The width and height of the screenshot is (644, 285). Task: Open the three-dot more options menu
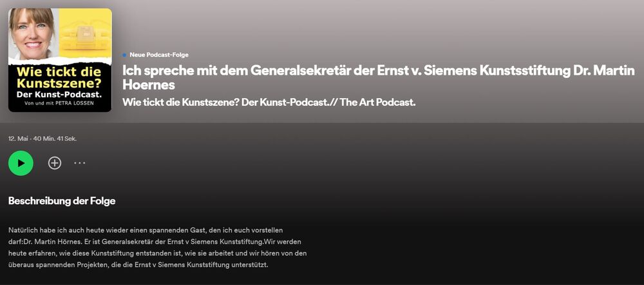[x=80, y=163]
